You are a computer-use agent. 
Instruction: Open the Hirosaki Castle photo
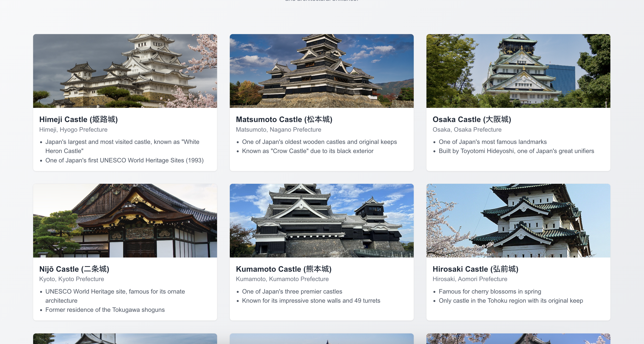point(518,221)
